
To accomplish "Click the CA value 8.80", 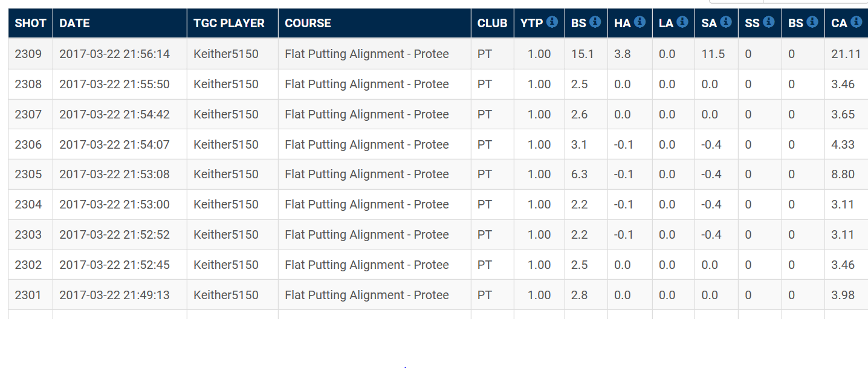I will (843, 174).
